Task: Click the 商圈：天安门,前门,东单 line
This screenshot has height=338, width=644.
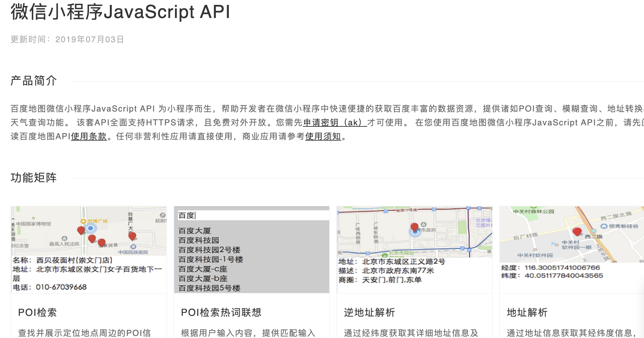Action: (380, 280)
